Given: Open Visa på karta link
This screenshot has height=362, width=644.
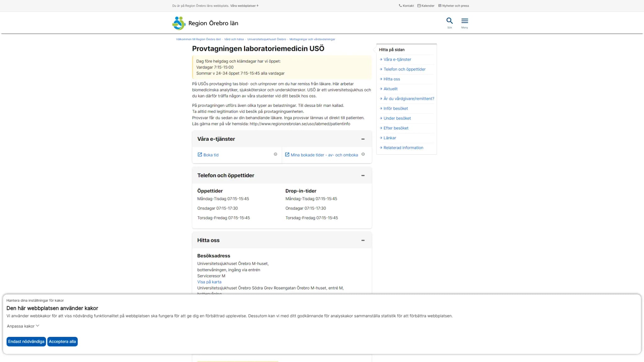Looking at the screenshot, I should pyautogui.click(x=209, y=282).
